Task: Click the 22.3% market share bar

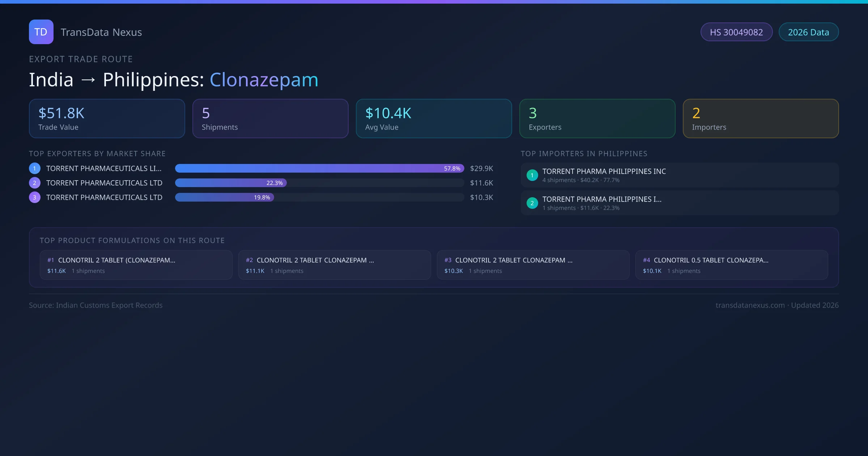Action: [231, 183]
